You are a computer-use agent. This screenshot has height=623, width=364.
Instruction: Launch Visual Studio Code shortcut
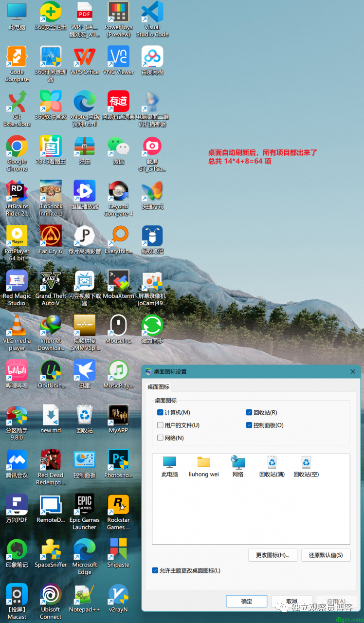pos(152,19)
